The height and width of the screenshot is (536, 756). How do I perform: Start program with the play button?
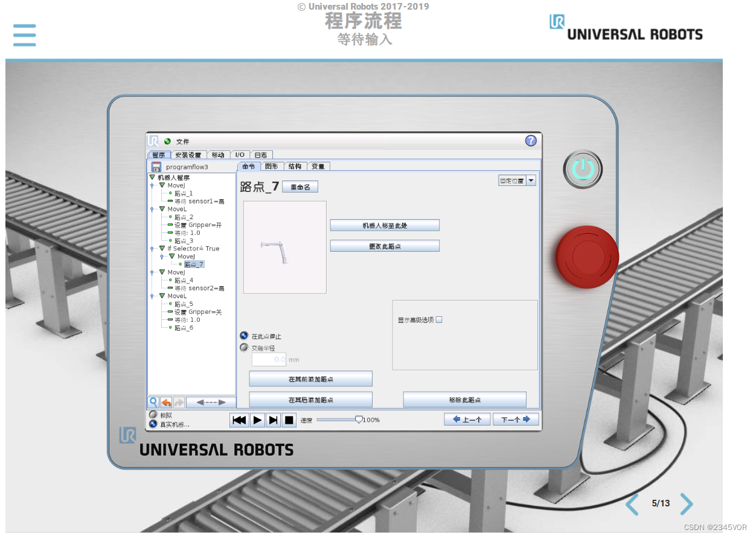257,420
